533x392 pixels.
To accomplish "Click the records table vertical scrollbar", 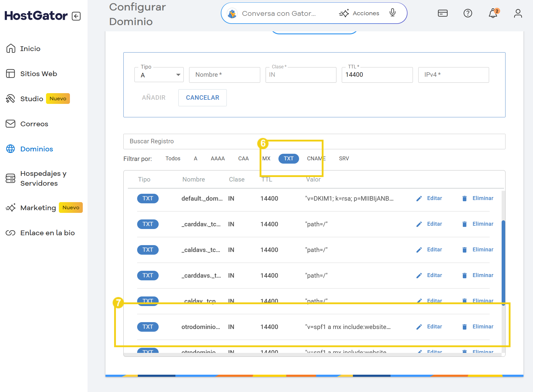I will [503, 262].
